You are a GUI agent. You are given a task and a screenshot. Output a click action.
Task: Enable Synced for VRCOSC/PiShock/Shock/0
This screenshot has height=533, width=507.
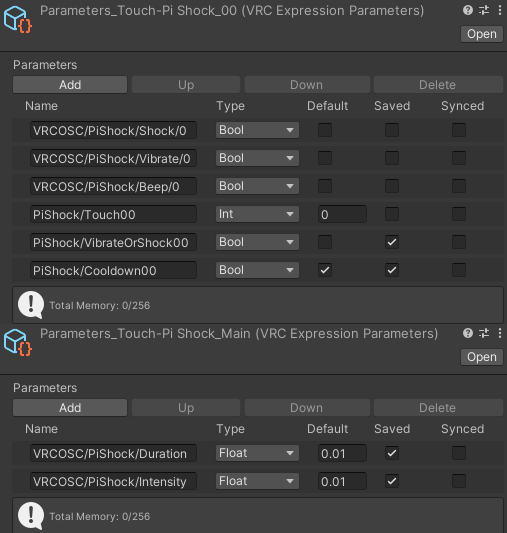click(x=459, y=130)
